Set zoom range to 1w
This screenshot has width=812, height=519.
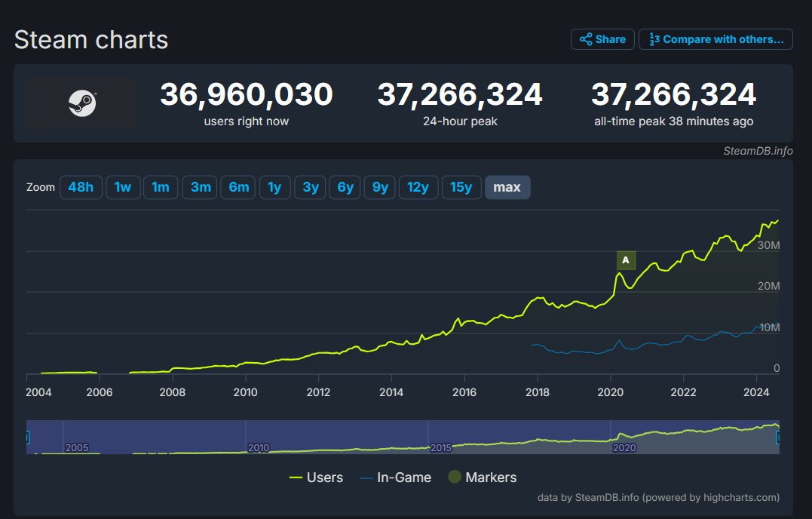pyautogui.click(x=123, y=187)
